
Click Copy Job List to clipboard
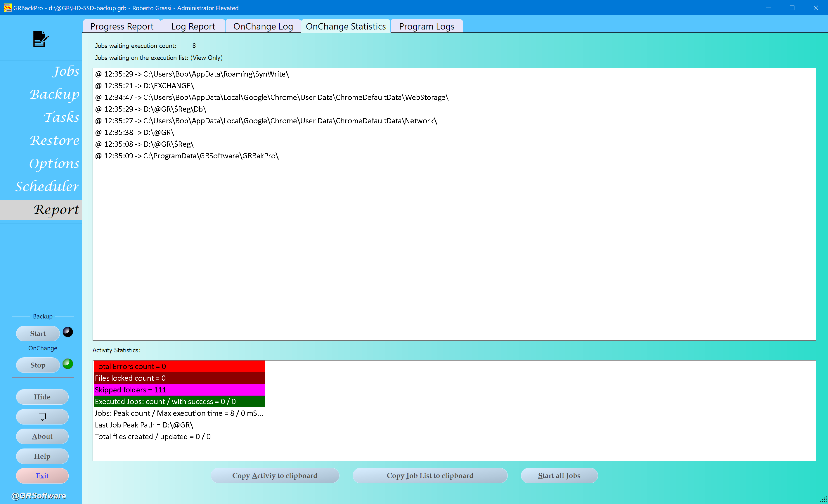(x=430, y=475)
